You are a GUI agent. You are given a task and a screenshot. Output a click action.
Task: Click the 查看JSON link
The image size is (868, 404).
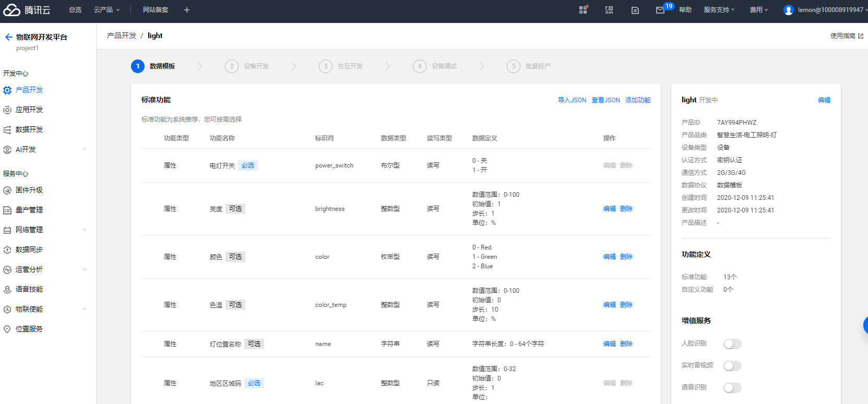point(606,100)
